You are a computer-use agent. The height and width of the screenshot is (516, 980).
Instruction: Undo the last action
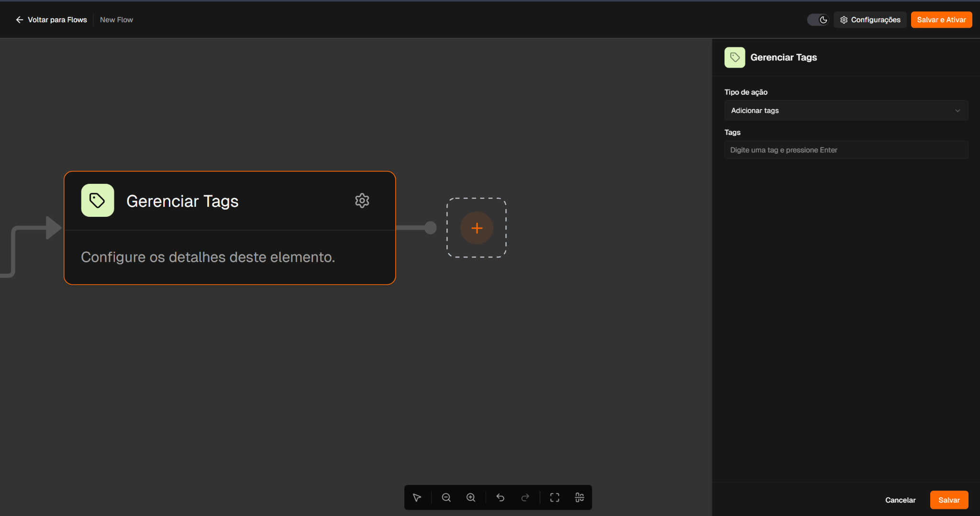point(501,497)
